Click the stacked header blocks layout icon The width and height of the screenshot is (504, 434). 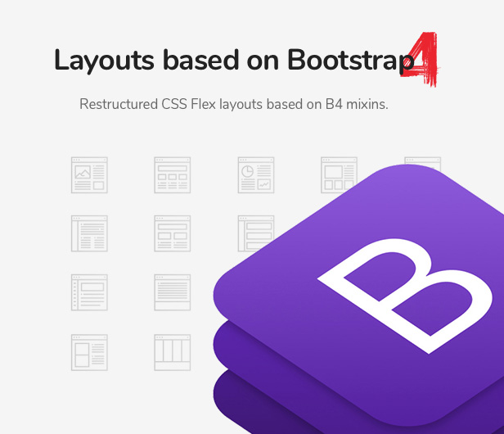coord(173,233)
